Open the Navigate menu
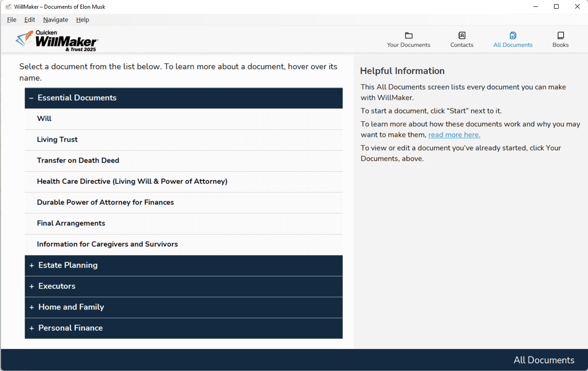 pos(56,20)
